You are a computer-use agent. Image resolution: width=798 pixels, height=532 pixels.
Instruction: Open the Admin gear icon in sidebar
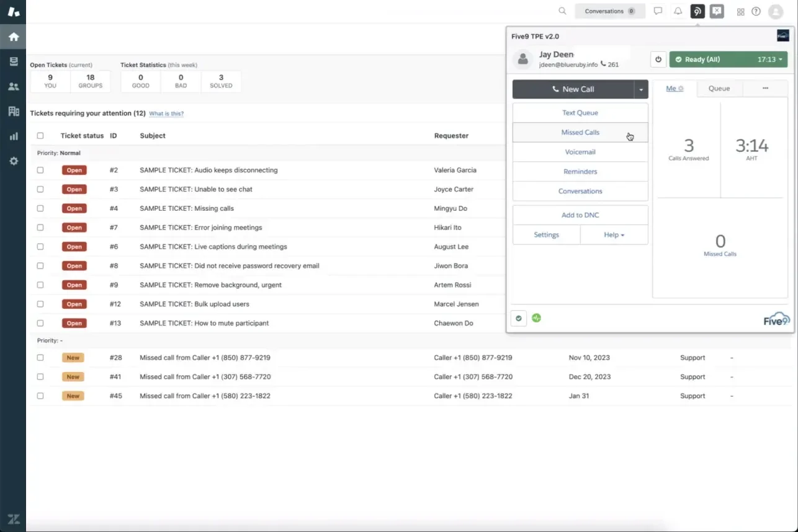point(13,161)
